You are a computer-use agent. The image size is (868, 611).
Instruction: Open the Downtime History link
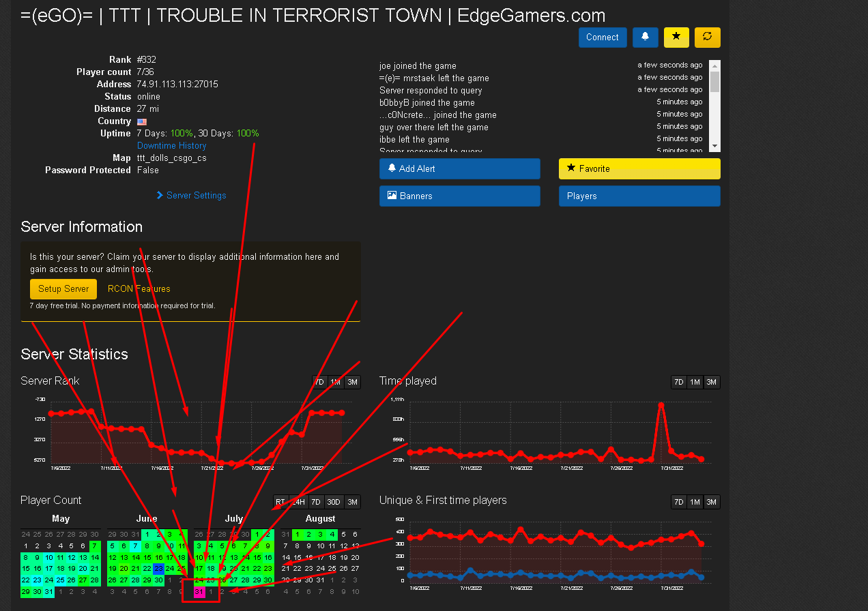pos(171,146)
